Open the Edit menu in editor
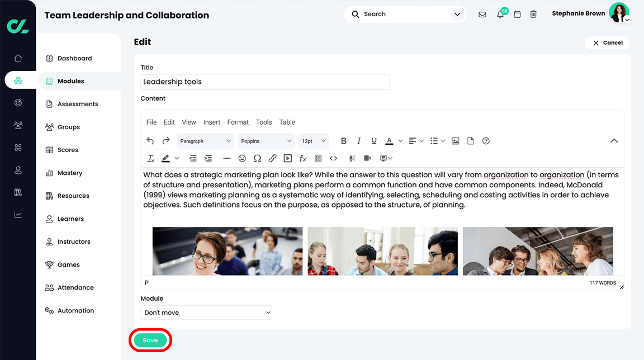Screen dimensions: 644x360 [169, 122]
